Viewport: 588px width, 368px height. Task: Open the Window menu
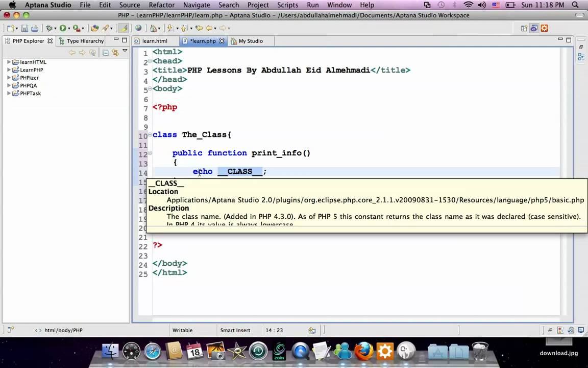(x=339, y=5)
